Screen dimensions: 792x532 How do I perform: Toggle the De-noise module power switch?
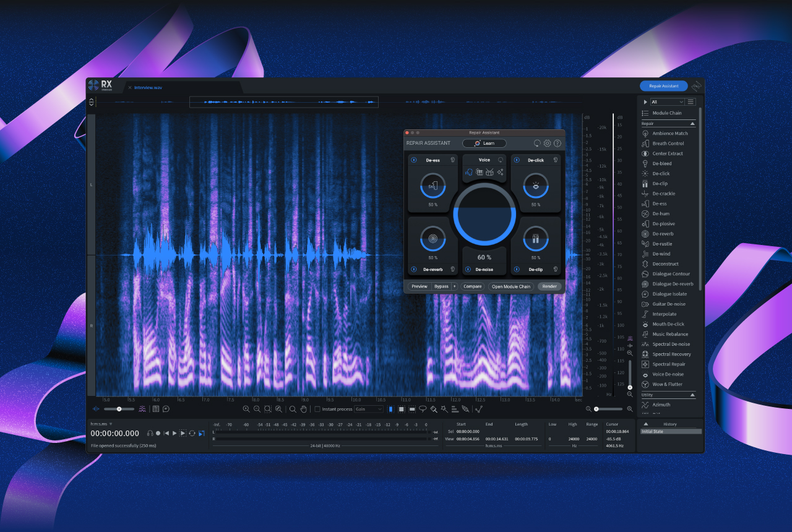468,269
